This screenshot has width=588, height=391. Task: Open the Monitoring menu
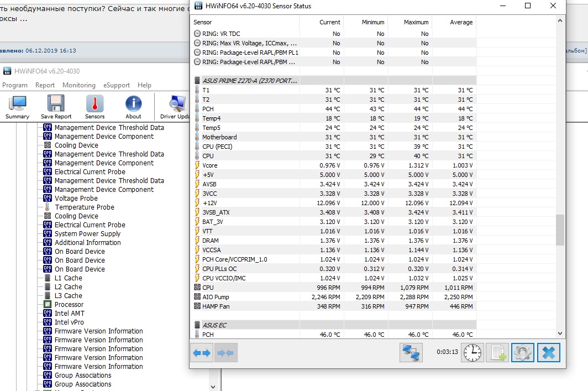click(78, 85)
